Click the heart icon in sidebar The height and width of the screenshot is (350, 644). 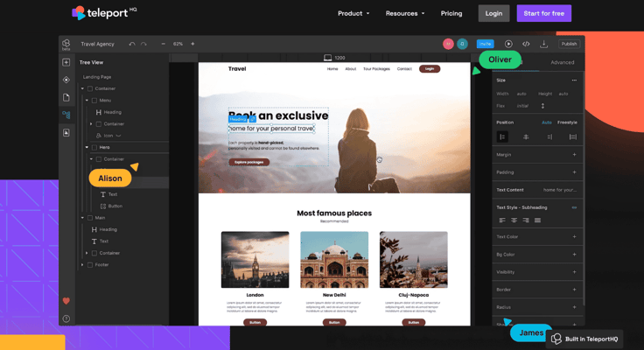[x=66, y=301]
